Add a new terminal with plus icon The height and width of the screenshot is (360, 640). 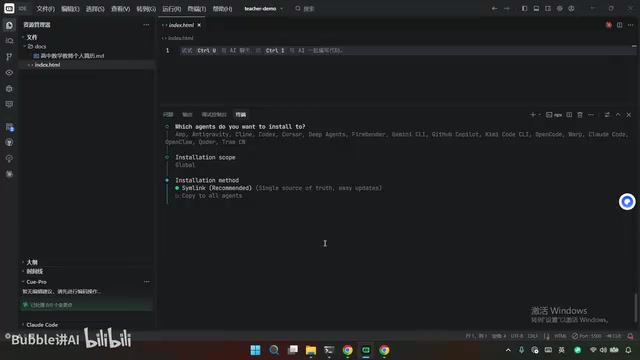pyautogui.click(x=532, y=115)
